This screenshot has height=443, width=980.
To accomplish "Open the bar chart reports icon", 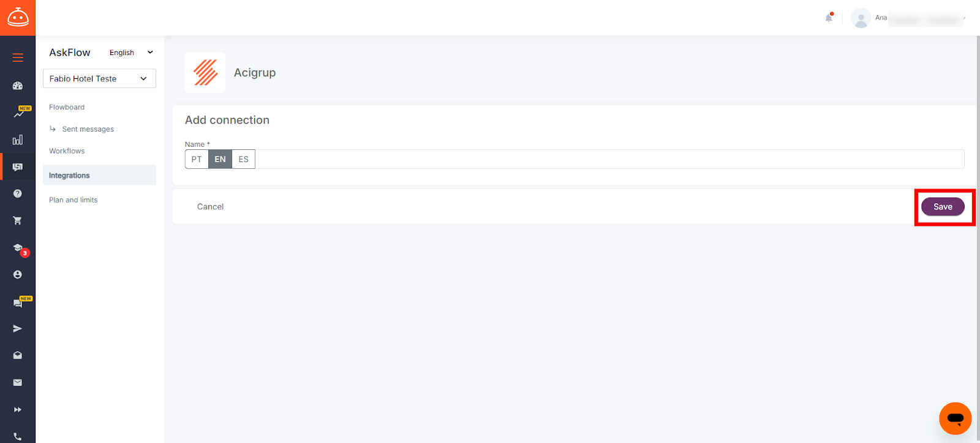I will tap(18, 140).
